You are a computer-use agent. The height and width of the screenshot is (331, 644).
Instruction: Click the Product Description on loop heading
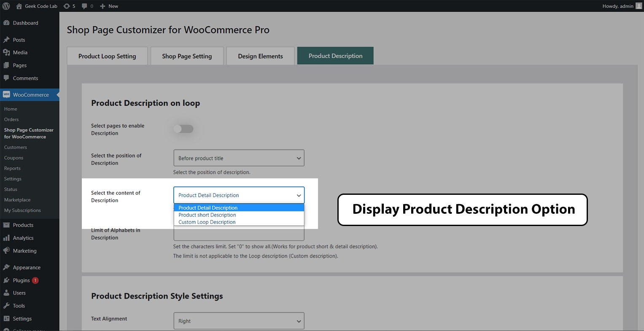pyautogui.click(x=146, y=103)
